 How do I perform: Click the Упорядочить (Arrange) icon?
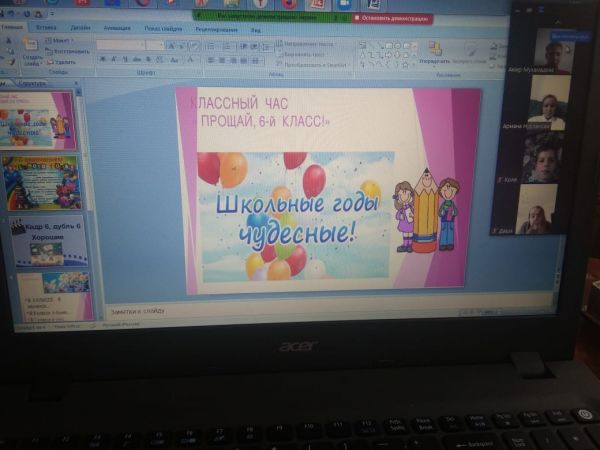click(434, 49)
